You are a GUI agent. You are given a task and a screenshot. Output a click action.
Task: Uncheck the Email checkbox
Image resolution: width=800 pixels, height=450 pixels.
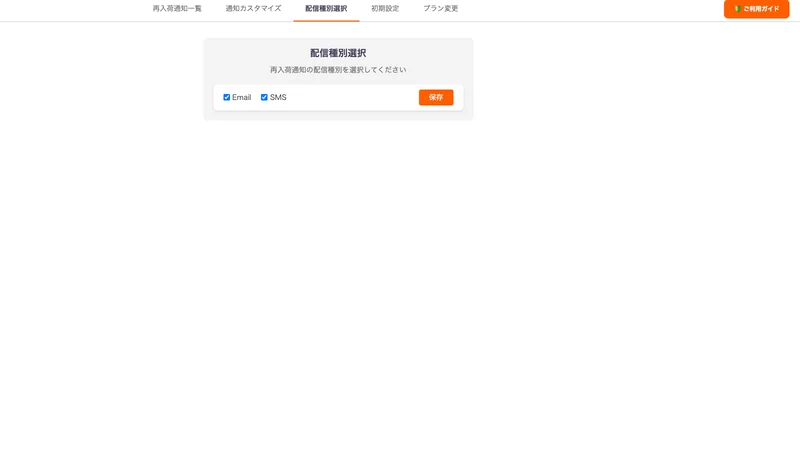[x=227, y=97]
